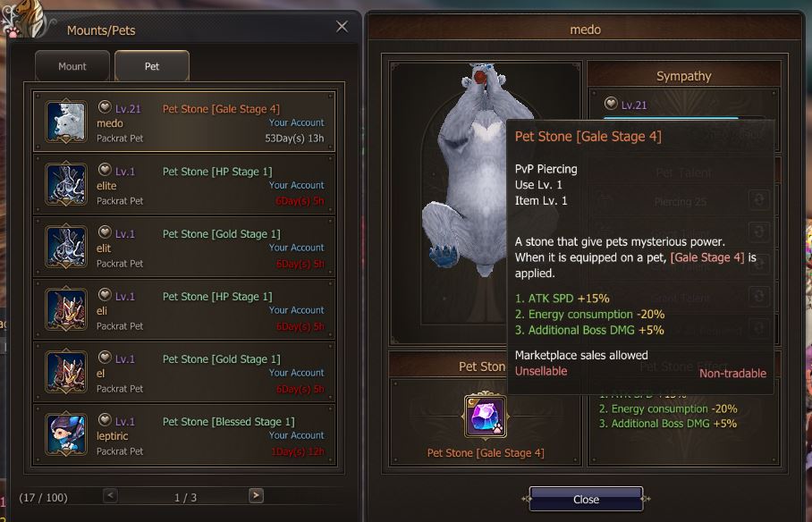Click the elit pet portrait icon

point(66,247)
